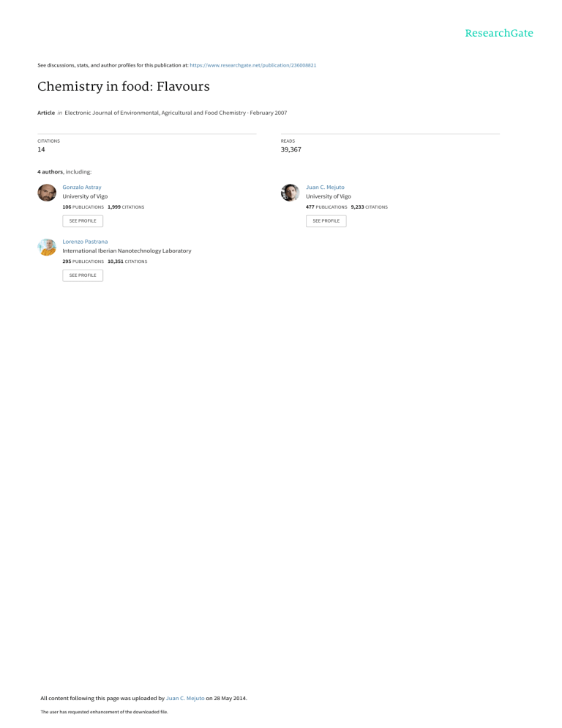Click the title Chemistry in food: Flavours

(x=124, y=87)
